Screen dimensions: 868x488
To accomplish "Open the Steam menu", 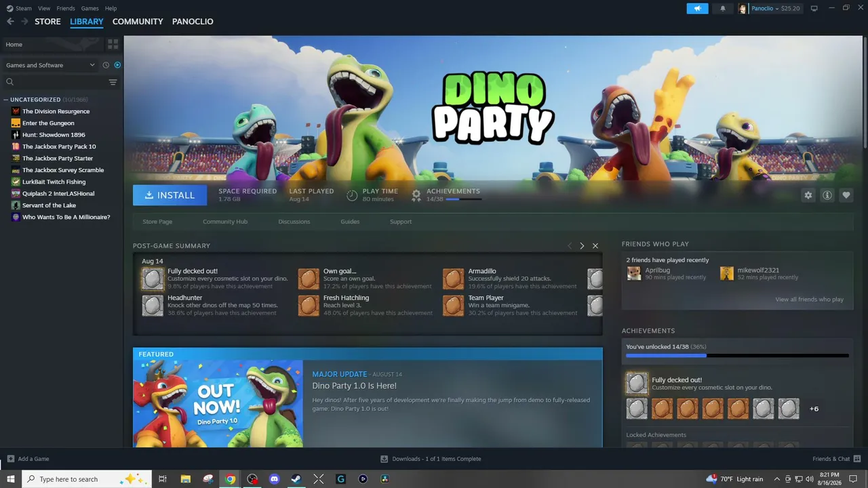I will (x=23, y=8).
